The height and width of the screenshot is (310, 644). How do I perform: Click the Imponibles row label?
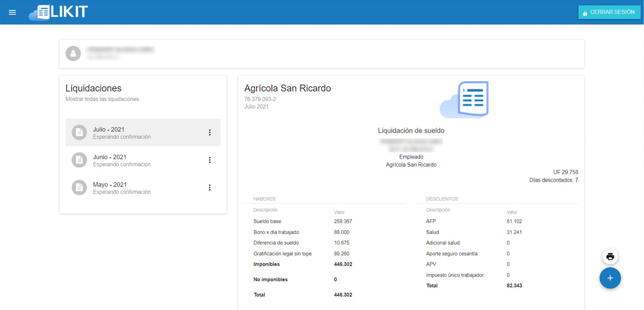coord(267,264)
